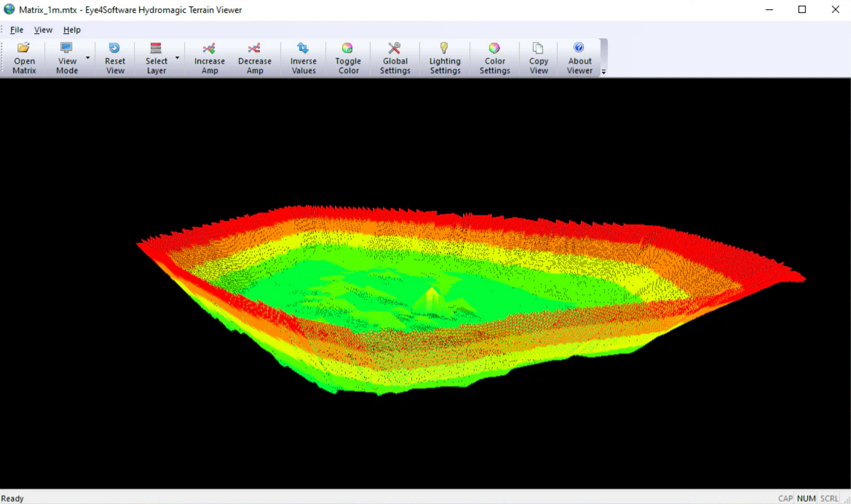Open the File menu

pyautogui.click(x=17, y=30)
